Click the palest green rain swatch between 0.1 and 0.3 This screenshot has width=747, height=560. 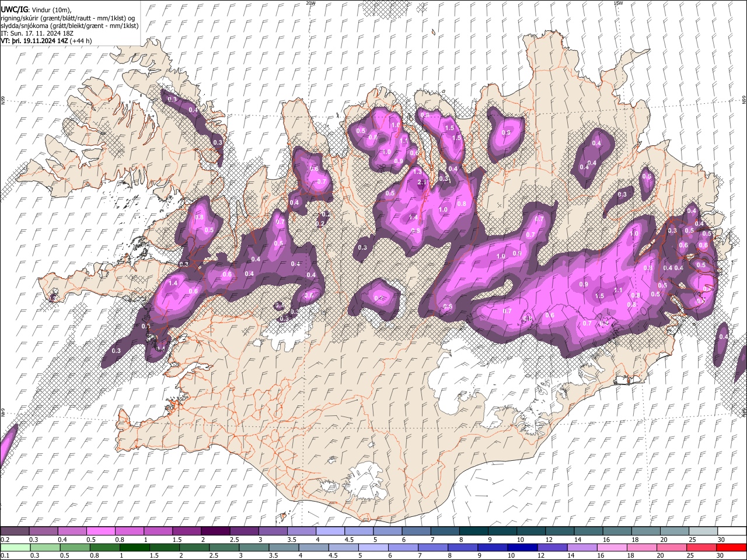15,548
